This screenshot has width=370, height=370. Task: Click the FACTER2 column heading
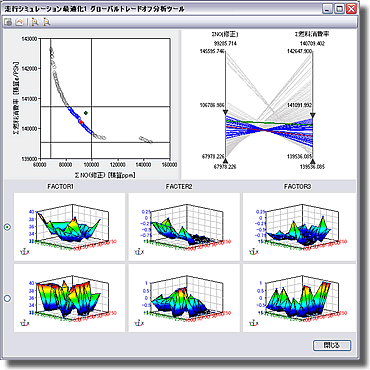coord(179,187)
